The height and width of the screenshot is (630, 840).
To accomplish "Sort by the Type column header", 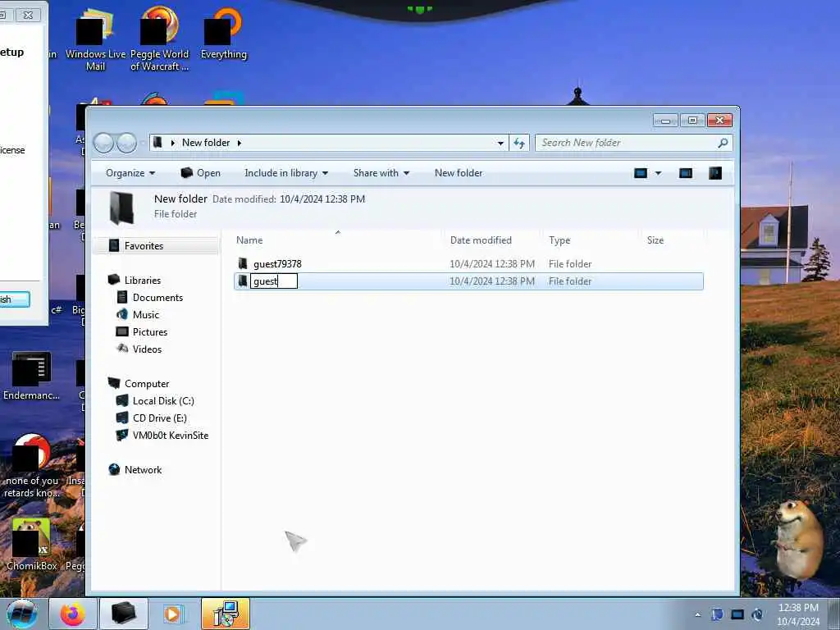I will coord(592,240).
